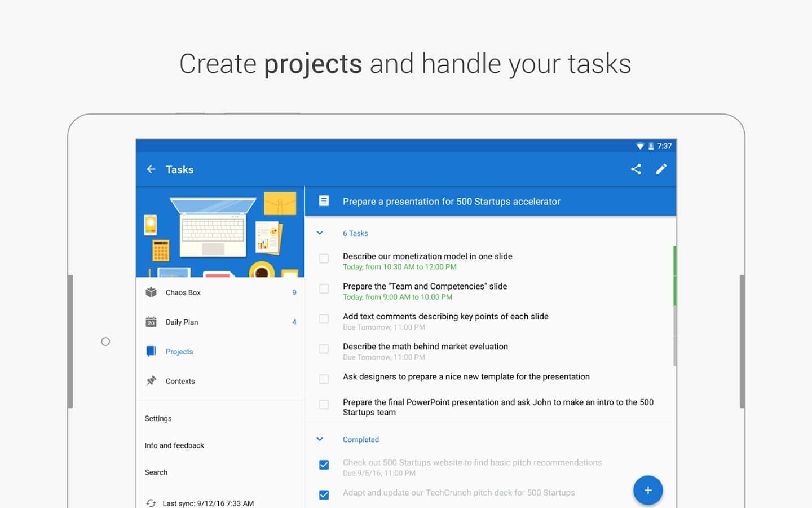Open Settings from the sidebar
Screen dimensions: 812x508
158,418
